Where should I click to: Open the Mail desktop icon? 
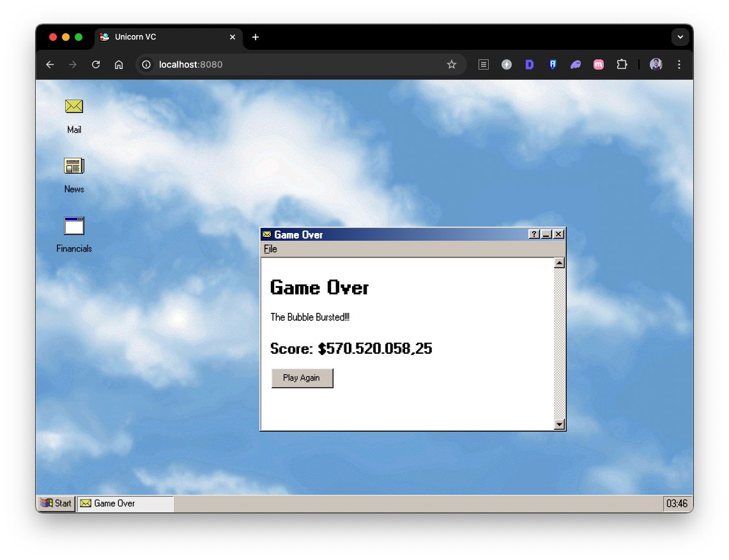tap(74, 116)
